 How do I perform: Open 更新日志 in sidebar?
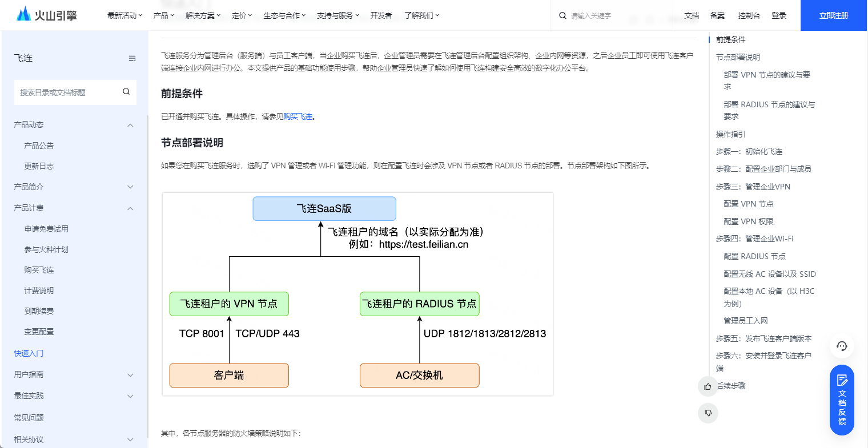pos(39,166)
